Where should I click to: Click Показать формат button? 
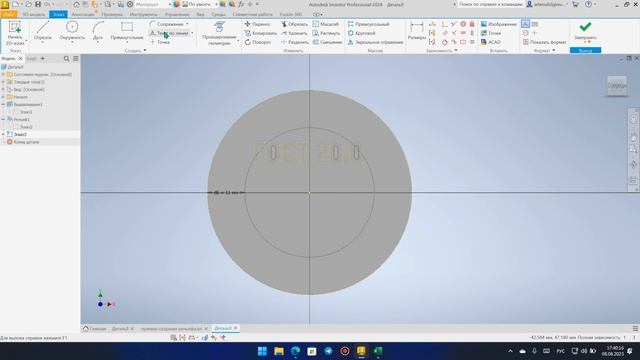tap(544, 42)
